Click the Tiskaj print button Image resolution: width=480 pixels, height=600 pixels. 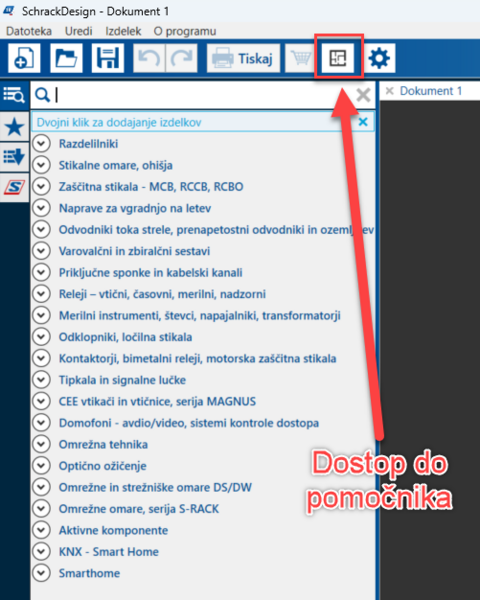click(243, 58)
